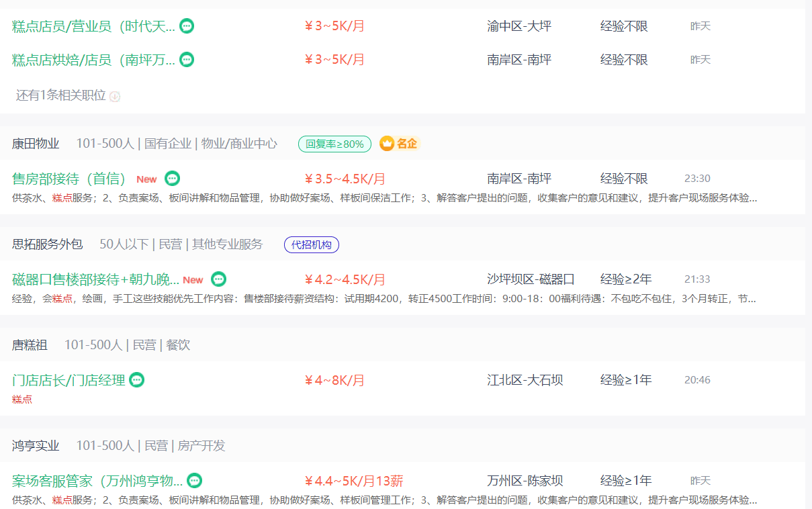Click description of 售房部接待（首信） job
This screenshot has width=812, height=509.
[x=384, y=198]
